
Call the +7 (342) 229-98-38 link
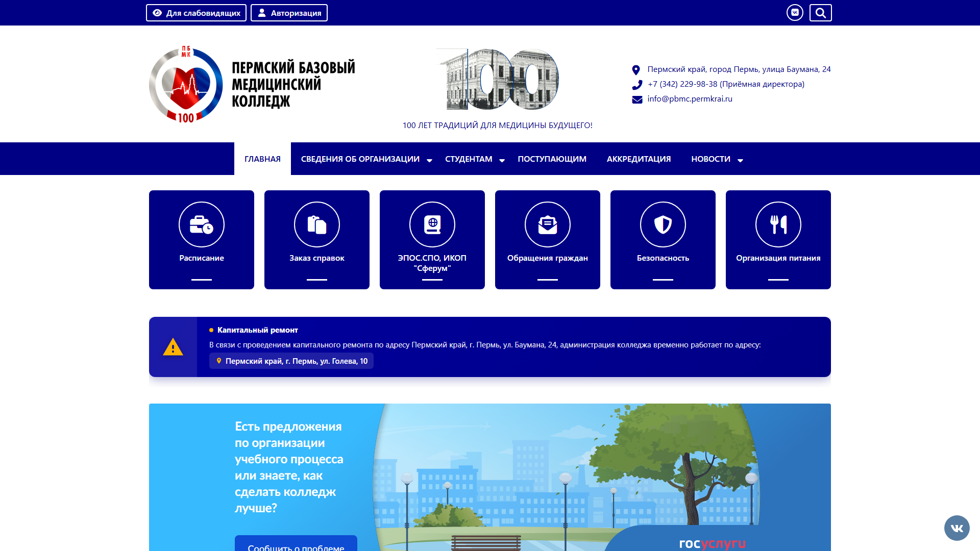point(726,84)
